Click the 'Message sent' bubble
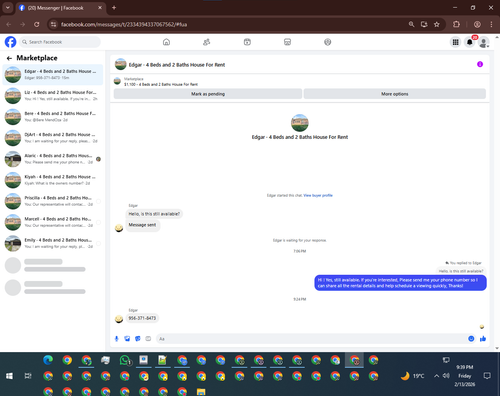This screenshot has height=396, width=500. (x=142, y=225)
